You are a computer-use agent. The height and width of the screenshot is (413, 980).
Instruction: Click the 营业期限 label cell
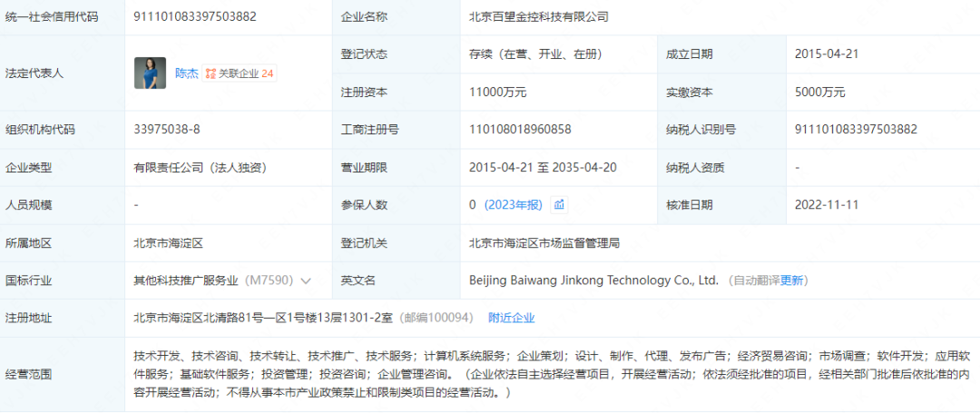tap(397, 167)
